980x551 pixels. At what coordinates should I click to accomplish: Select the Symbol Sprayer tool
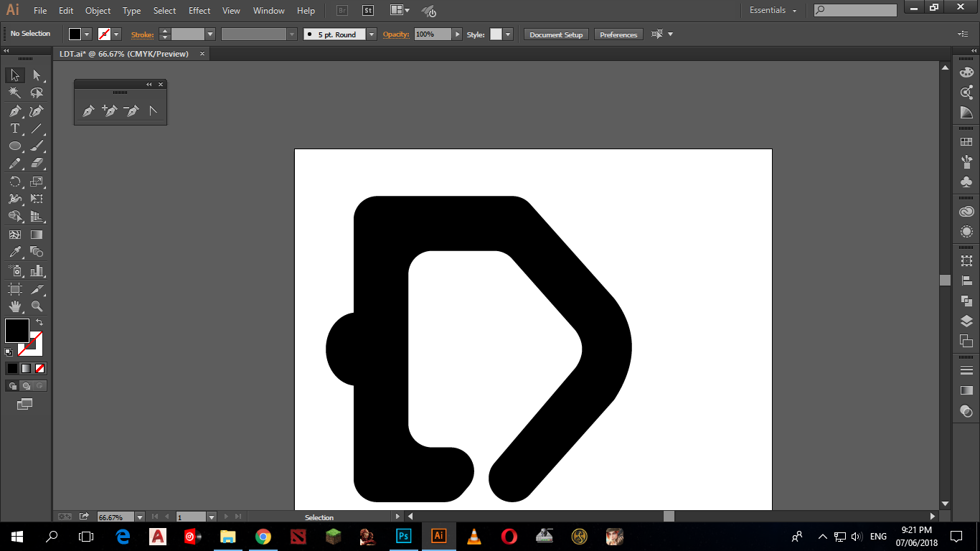15,270
